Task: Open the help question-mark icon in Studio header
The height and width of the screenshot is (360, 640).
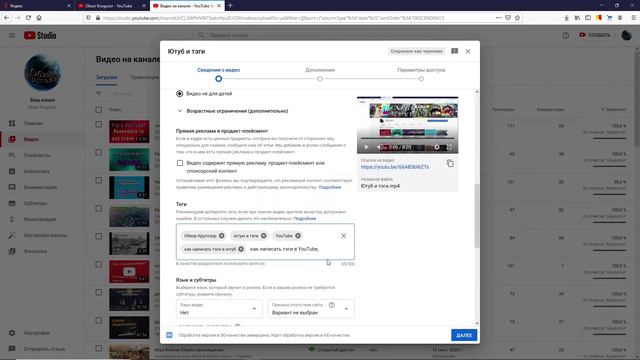Action: pos(565,36)
